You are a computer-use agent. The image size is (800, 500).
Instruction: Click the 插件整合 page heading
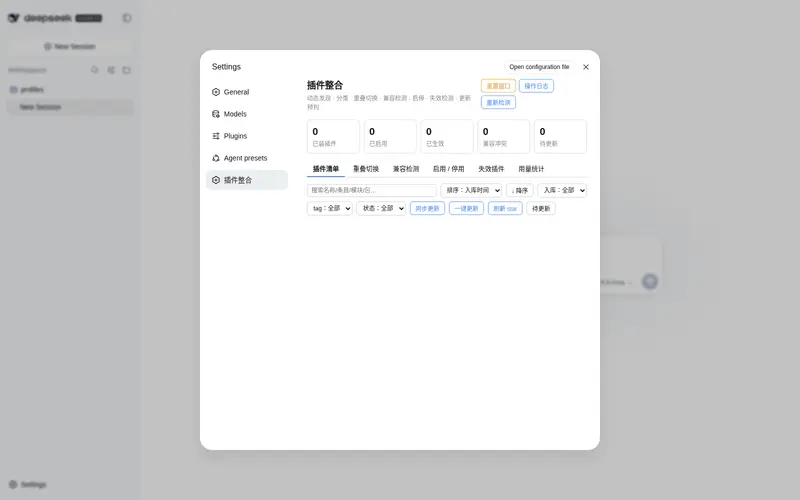pos(324,85)
